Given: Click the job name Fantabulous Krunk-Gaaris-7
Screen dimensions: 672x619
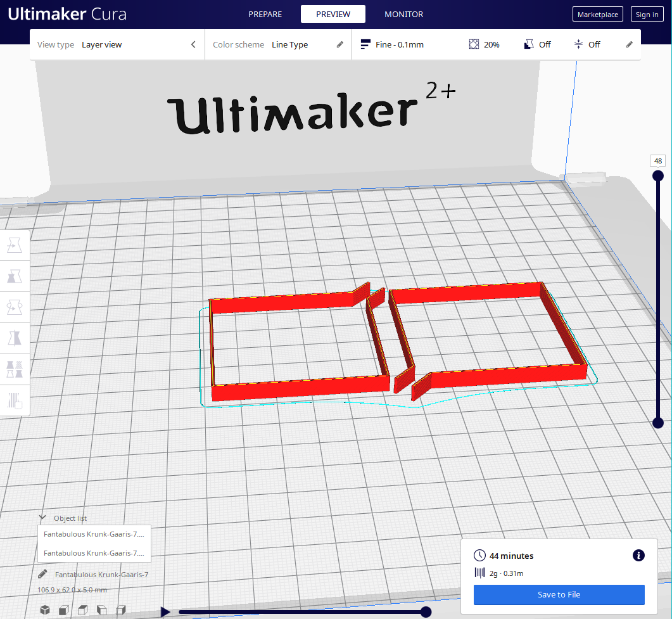Looking at the screenshot, I should [x=101, y=575].
